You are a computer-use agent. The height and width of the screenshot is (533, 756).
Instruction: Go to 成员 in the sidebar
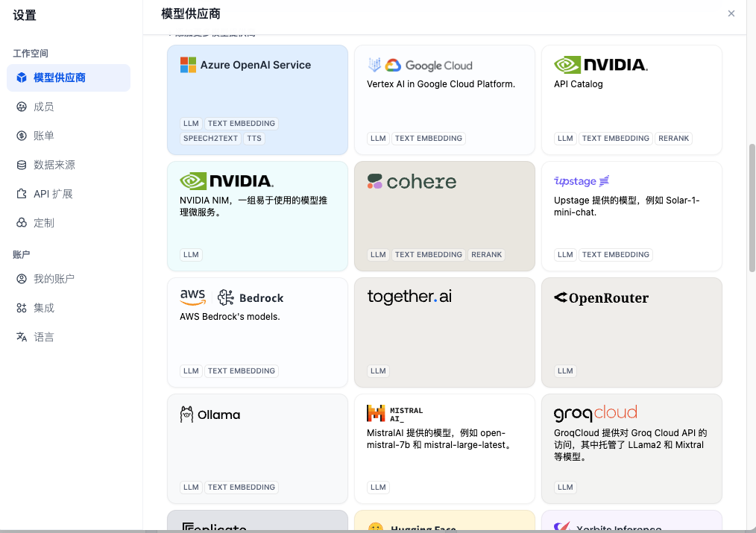[x=43, y=107]
